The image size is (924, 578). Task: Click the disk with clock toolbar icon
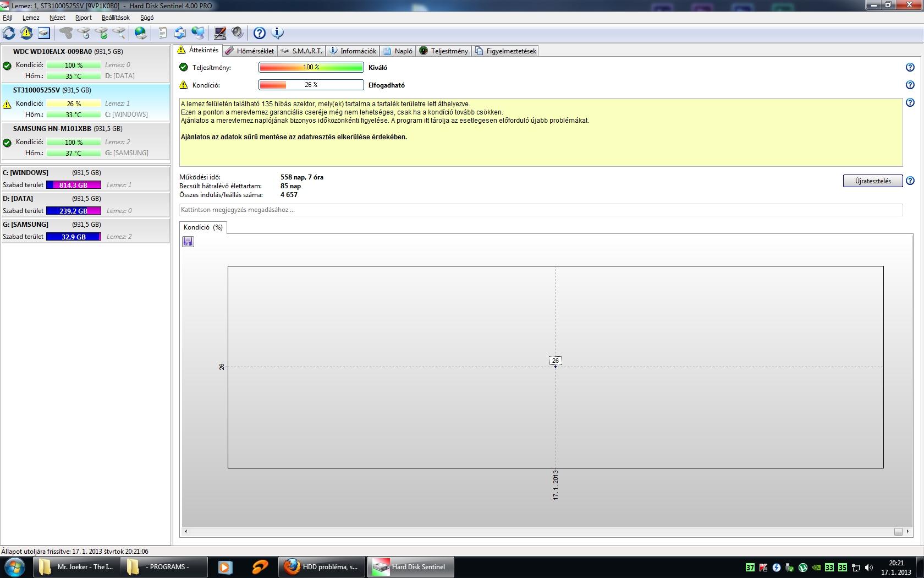point(84,33)
